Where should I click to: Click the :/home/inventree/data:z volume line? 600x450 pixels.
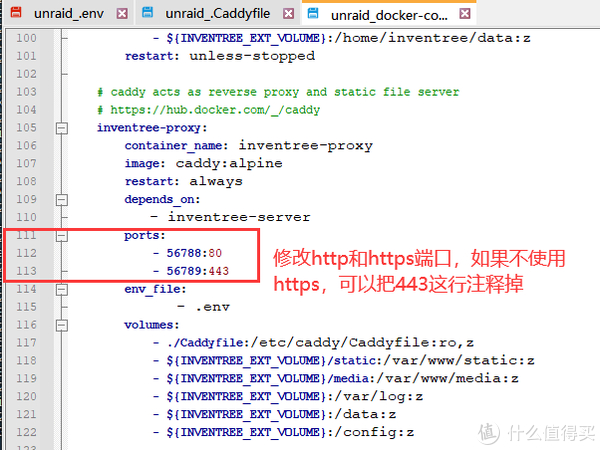[x=342, y=38]
